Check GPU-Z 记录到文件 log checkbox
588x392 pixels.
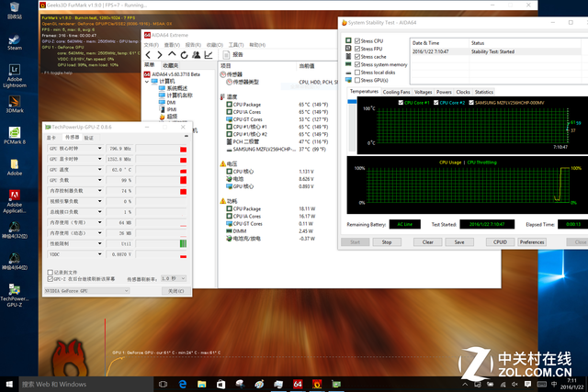pos(50,272)
